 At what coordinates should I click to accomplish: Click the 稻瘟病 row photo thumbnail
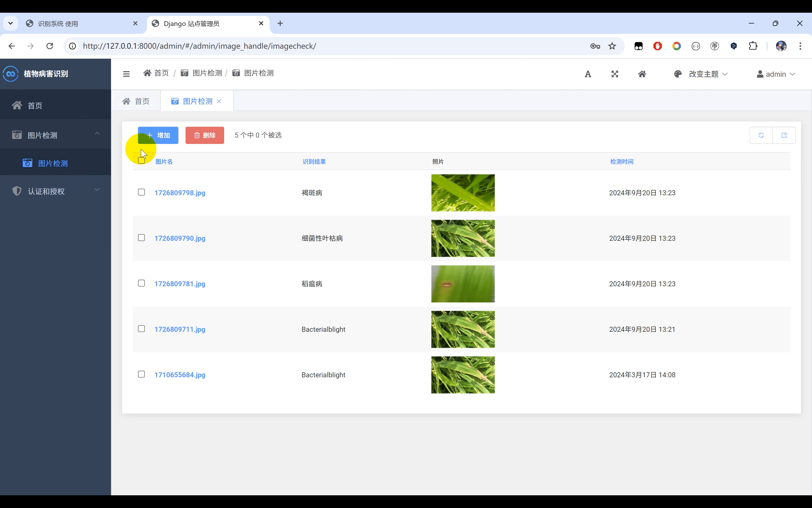click(x=463, y=284)
